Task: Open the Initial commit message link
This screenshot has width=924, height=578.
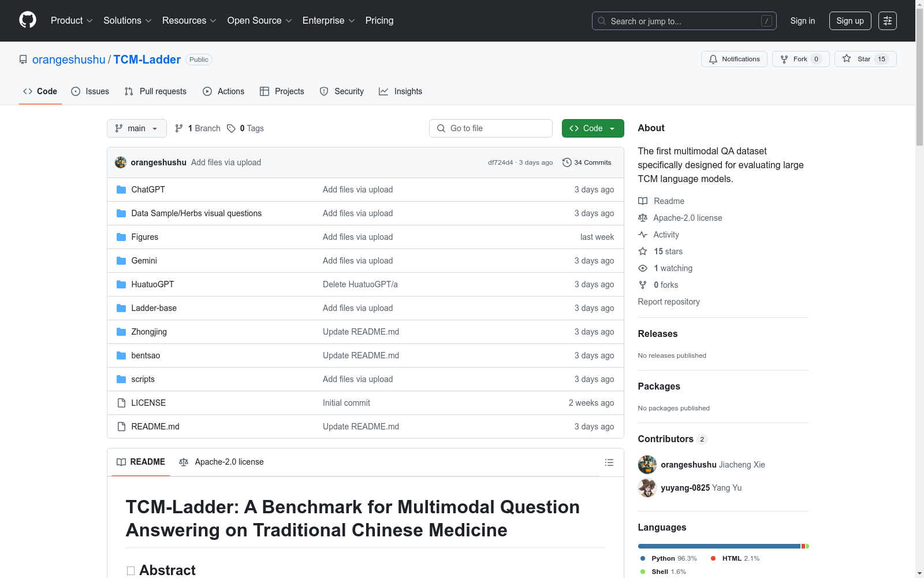Action: [x=346, y=403]
